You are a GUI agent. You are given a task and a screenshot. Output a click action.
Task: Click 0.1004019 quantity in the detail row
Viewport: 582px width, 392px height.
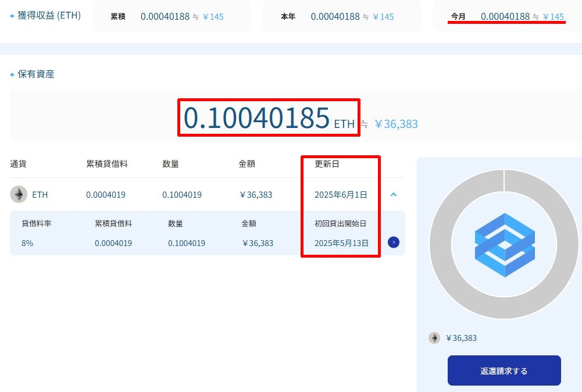pyautogui.click(x=187, y=243)
